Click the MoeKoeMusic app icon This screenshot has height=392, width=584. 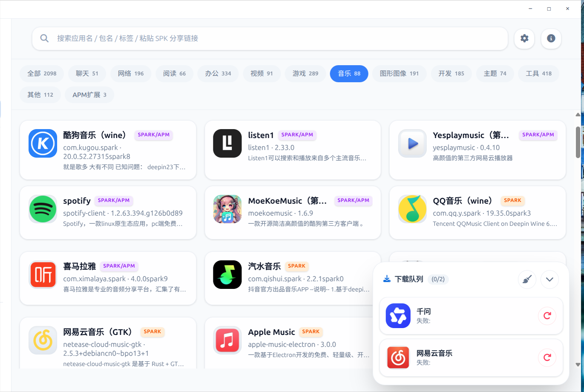point(227,209)
